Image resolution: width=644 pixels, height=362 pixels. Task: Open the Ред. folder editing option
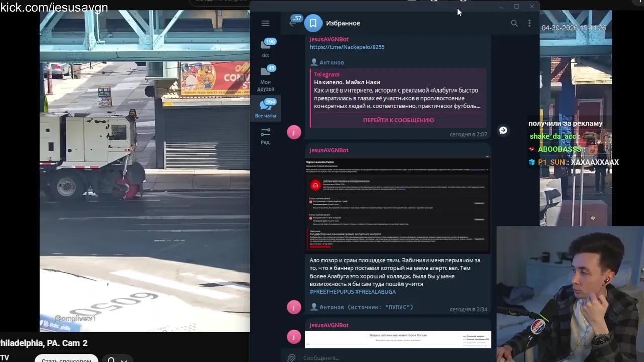(265, 136)
